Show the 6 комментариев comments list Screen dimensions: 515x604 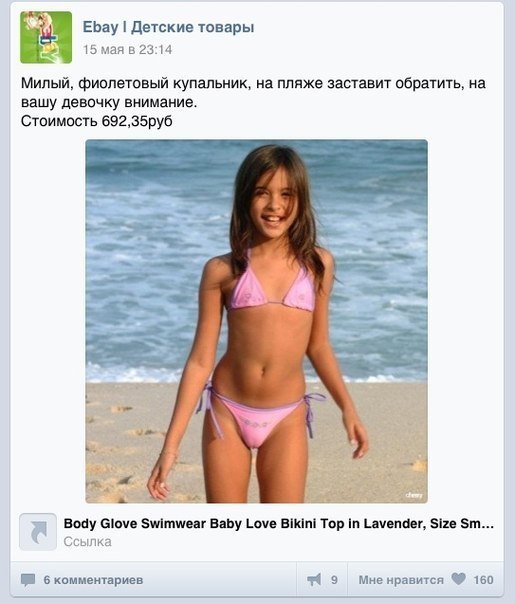tap(93, 580)
